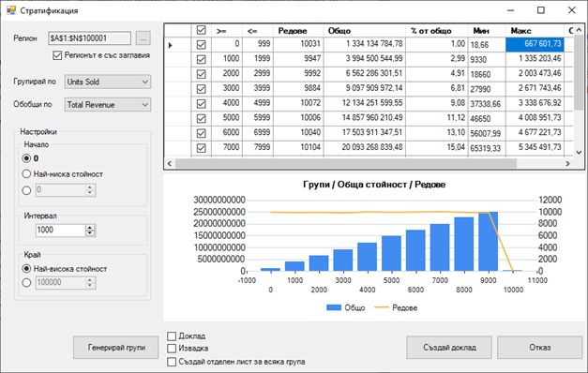588x373 pixels.
Task: Decrease the Интервал value with down arrow
Action: pyautogui.click(x=90, y=233)
